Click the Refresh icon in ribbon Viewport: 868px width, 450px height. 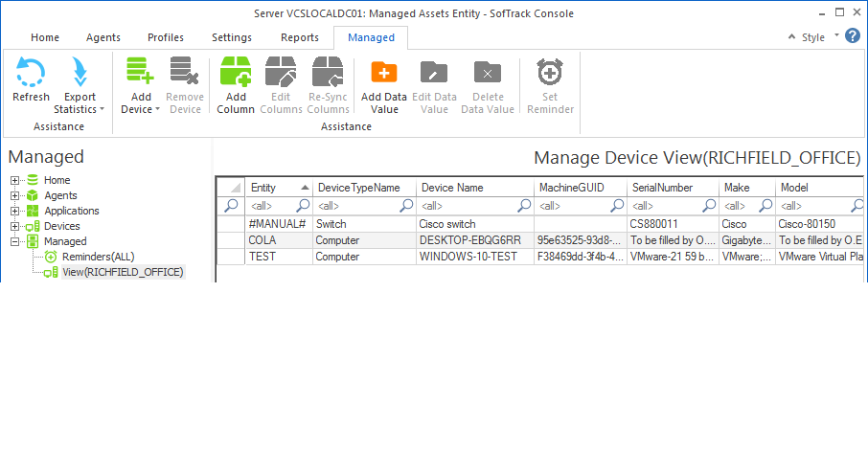[x=31, y=74]
